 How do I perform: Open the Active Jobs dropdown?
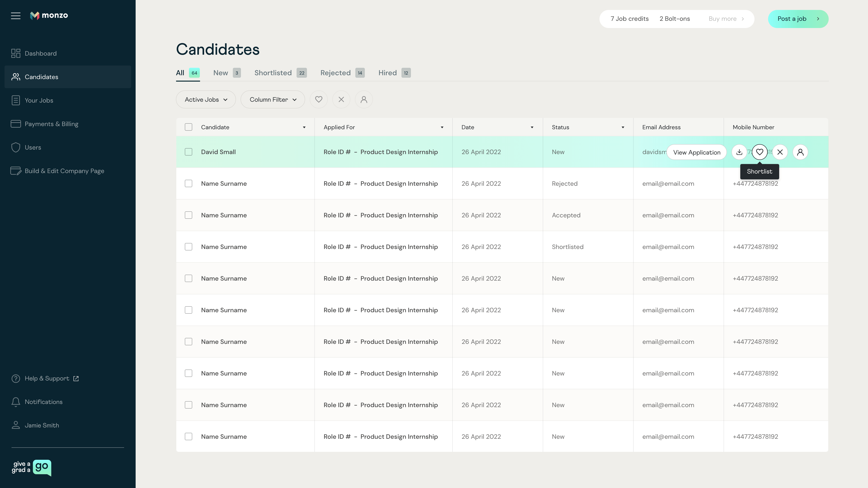[206, 99]
